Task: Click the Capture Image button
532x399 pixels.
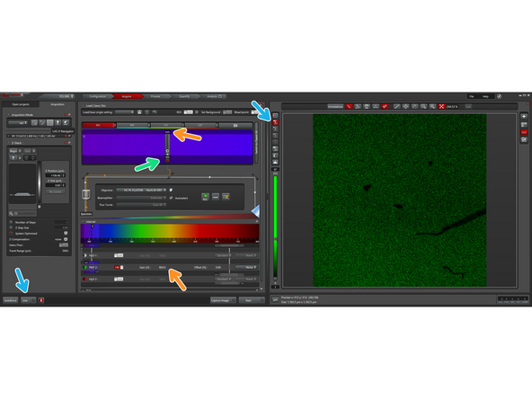Action: coord(223,300)
